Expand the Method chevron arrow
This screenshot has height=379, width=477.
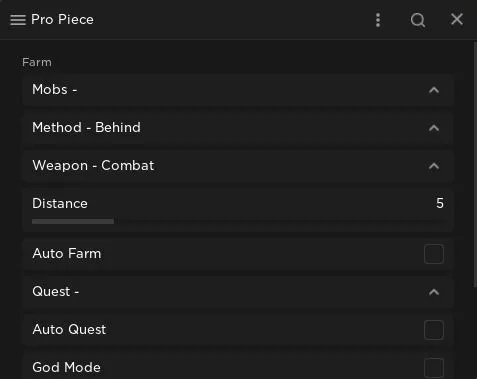click(434, 128)
